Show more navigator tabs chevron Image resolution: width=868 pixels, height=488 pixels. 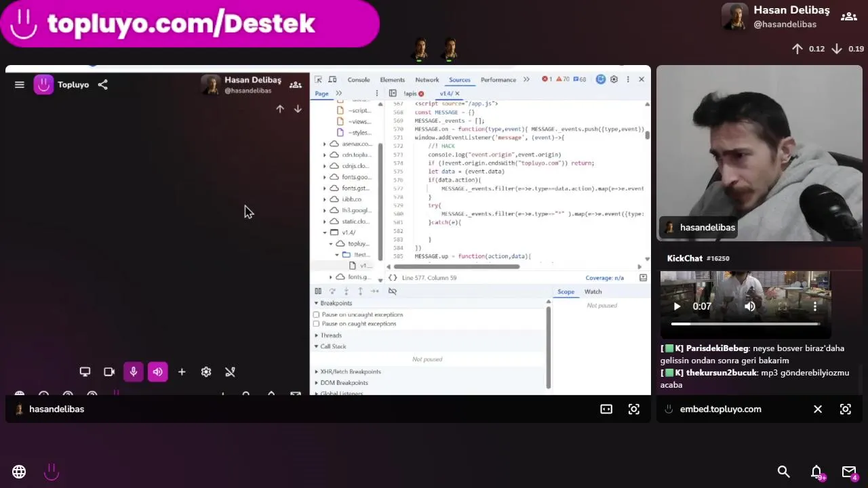338,94
